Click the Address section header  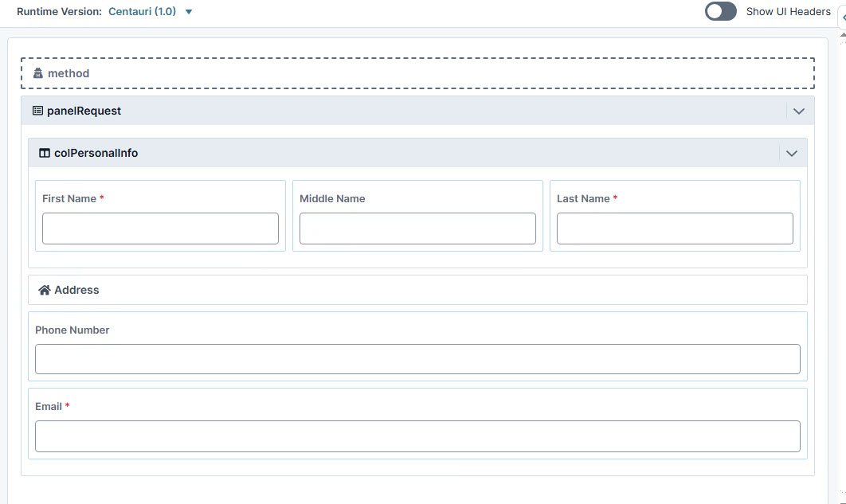tap(76, 289)
